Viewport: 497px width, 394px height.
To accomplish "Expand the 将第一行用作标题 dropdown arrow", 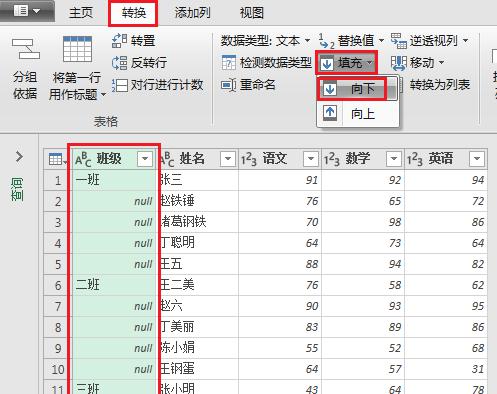I will [x=103, y=95].
